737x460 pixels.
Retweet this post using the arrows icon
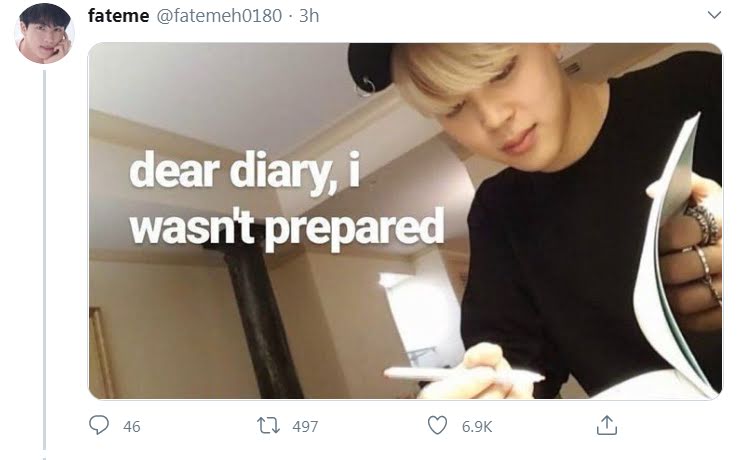click(x=268, y=426)
